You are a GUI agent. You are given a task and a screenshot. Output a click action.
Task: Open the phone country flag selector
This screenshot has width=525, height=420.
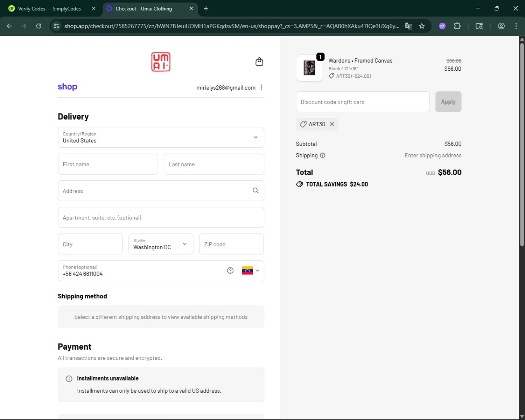pos(251,271)
